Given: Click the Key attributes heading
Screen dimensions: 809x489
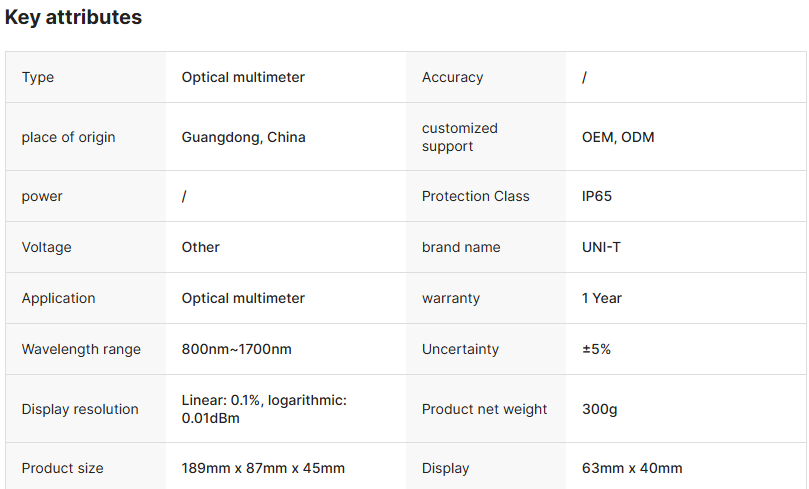Looking at the screenshot, I should coord(73,17).
